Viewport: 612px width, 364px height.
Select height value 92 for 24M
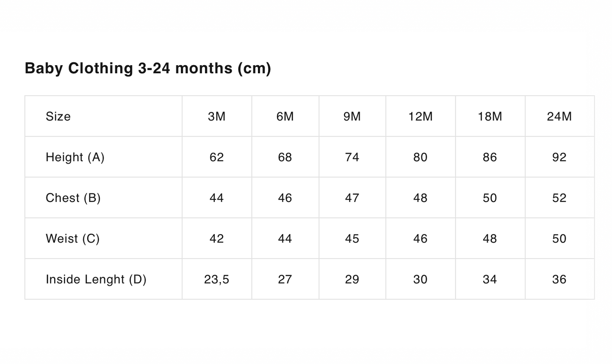(559, 157)
